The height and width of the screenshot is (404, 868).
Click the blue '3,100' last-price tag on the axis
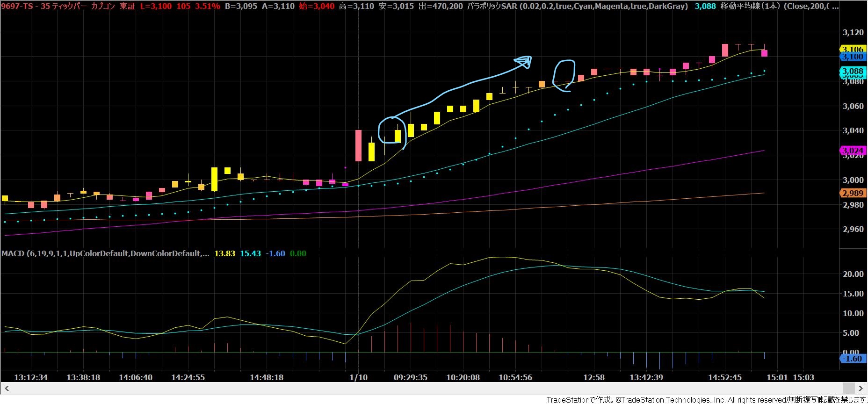852,57
